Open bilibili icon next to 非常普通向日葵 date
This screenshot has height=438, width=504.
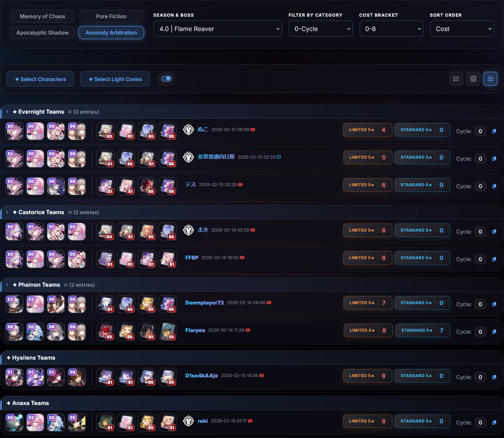click(279, 157)
